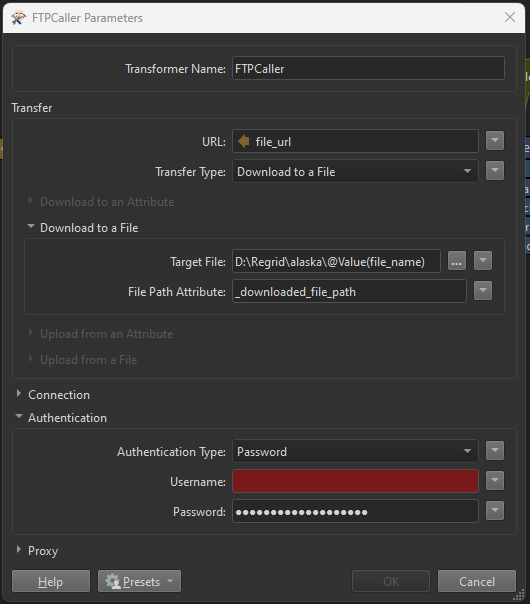Open the Target File options arrow button
This screenshot has height=604, width=530.
tap(483, 261)
